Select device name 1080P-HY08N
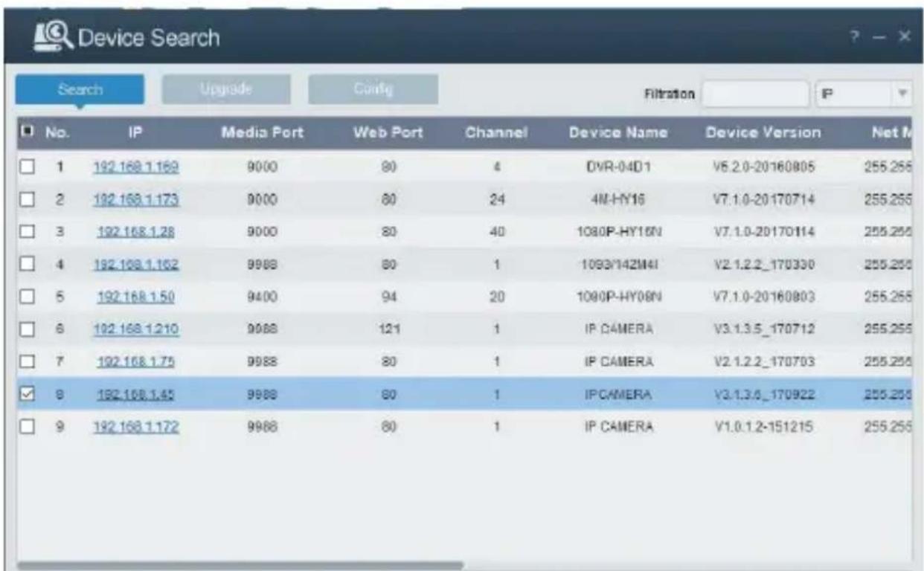 point(618,297)
